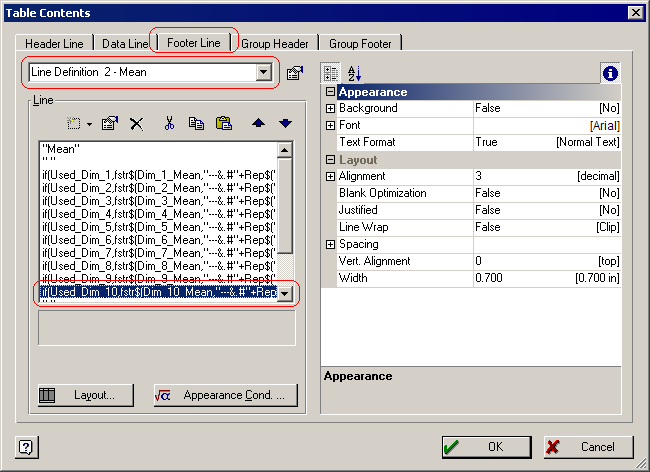Viewport: 650px width, 472px height.
Task: Click the Blank Optimization property row
Action: pos(479,194)
